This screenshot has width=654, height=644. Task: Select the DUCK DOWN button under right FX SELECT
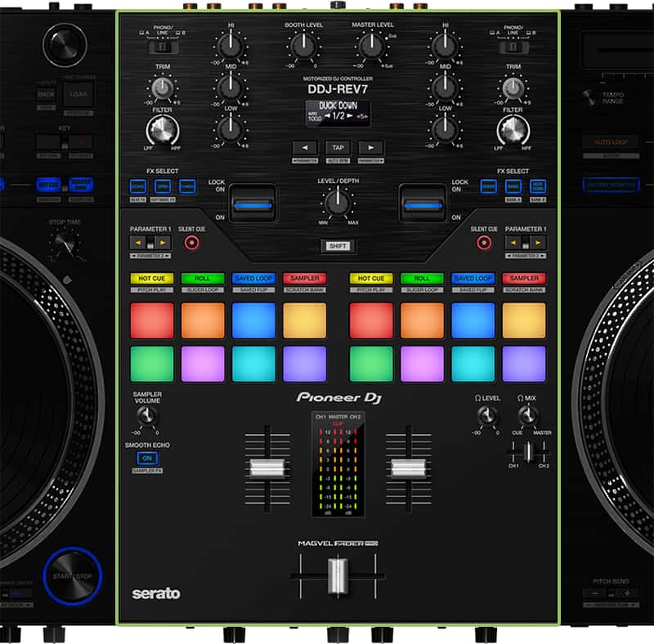[538, 186]
